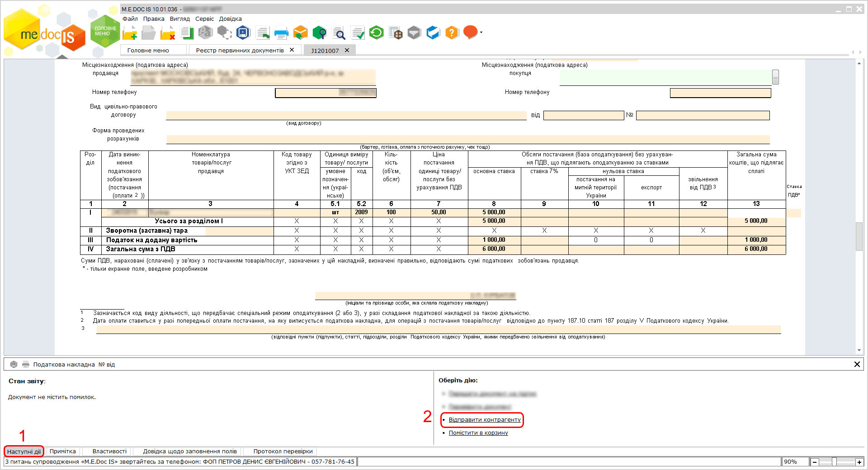The height and width of the screenshot is (470, 868).
Task: Click the zoom slider thumb in the status bar
Action: 834,461
